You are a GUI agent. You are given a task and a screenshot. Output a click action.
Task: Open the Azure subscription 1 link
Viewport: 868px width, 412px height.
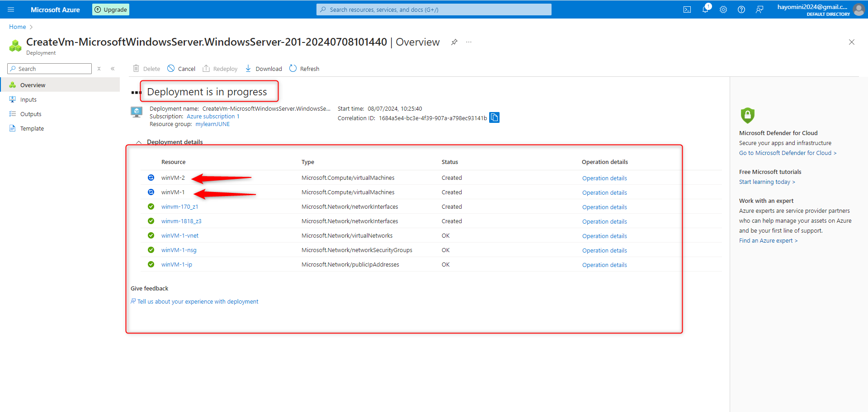click(x=213, y=117)
